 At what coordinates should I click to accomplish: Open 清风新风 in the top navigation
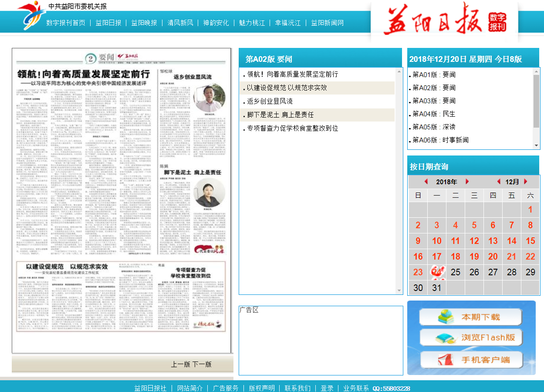click(180, 23)
